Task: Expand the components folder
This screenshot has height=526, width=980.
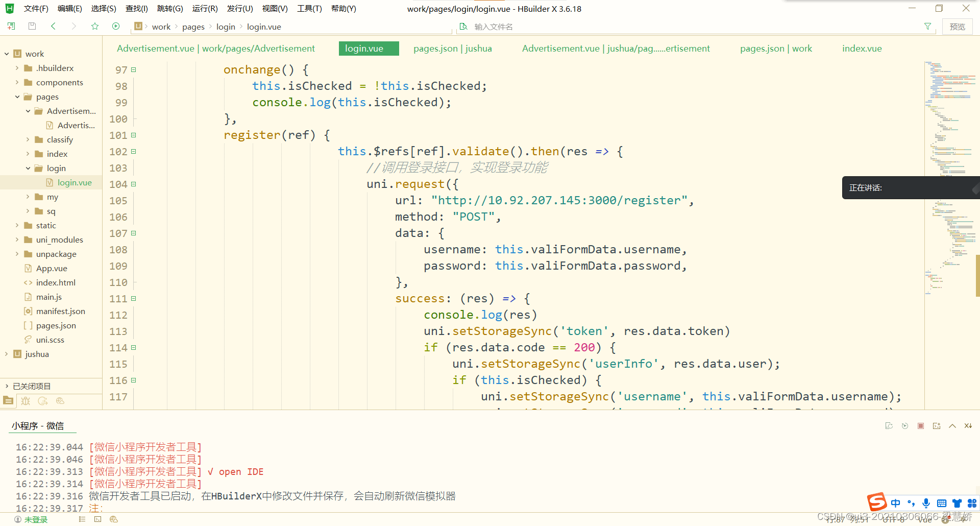Action: [x=17, y=82]
